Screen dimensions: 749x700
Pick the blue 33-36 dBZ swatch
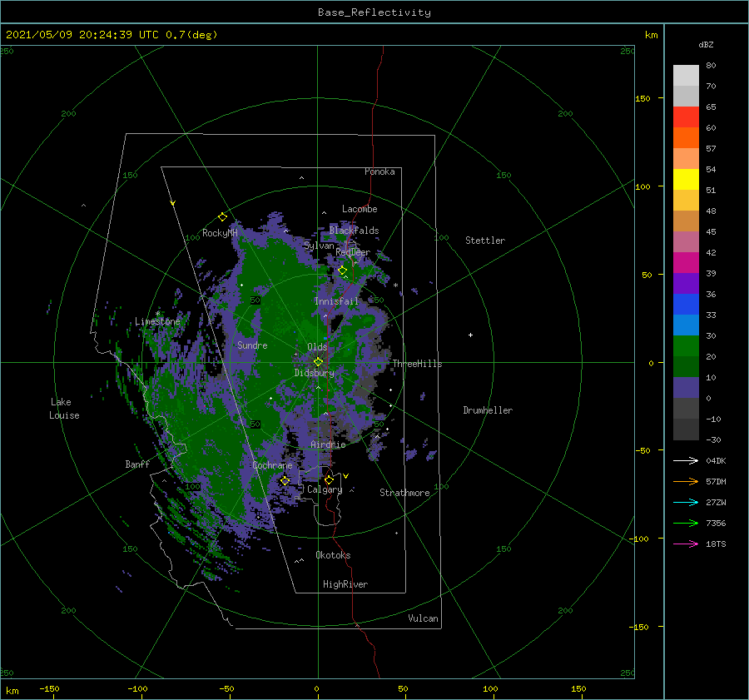[686, 305]
